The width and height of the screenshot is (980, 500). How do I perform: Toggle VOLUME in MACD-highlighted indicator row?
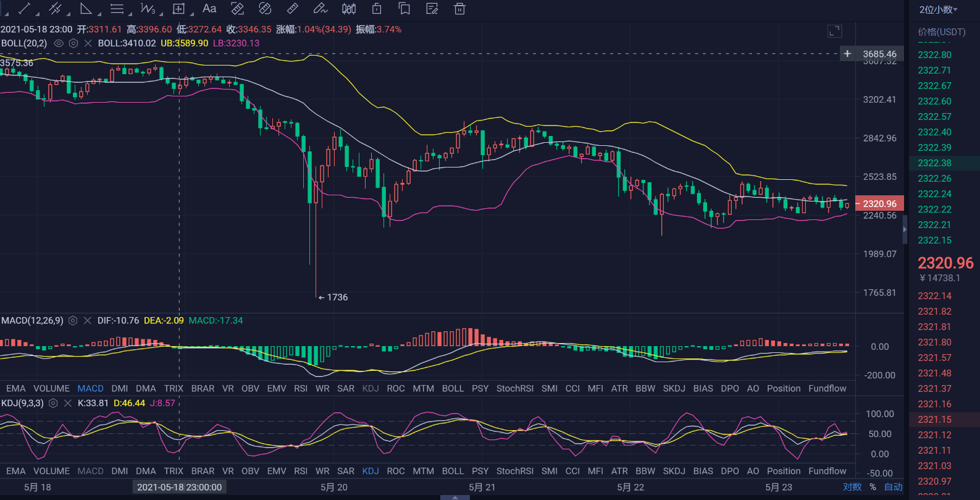(51, 389)
